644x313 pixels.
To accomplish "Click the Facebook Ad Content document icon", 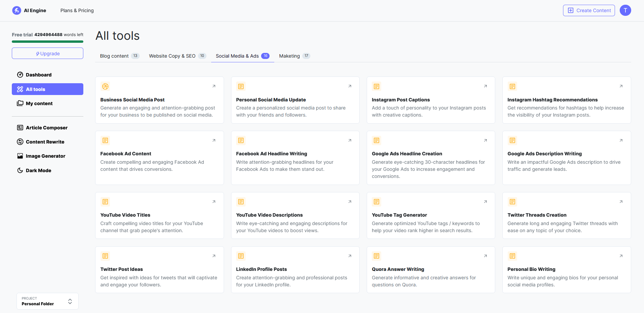I will click(105, 140).
